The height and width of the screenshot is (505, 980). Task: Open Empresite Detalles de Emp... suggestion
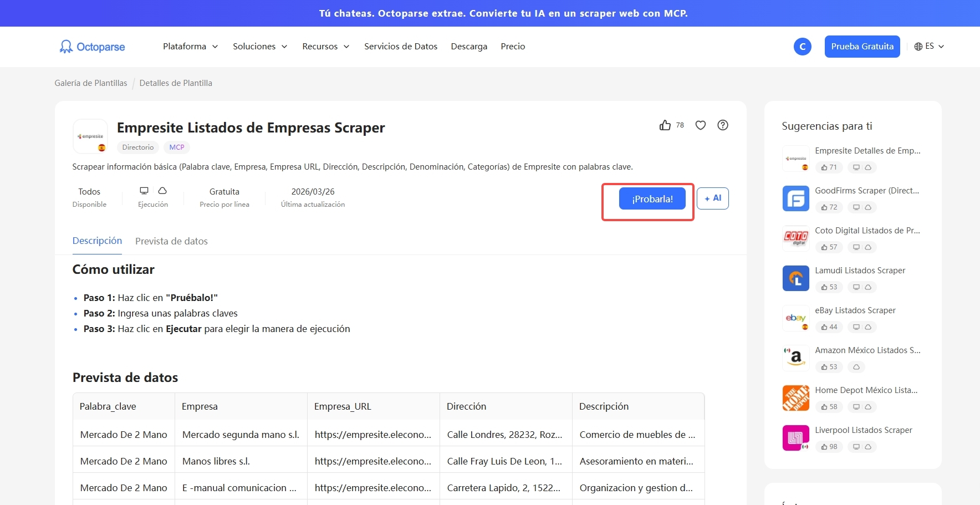click(867, 151)
